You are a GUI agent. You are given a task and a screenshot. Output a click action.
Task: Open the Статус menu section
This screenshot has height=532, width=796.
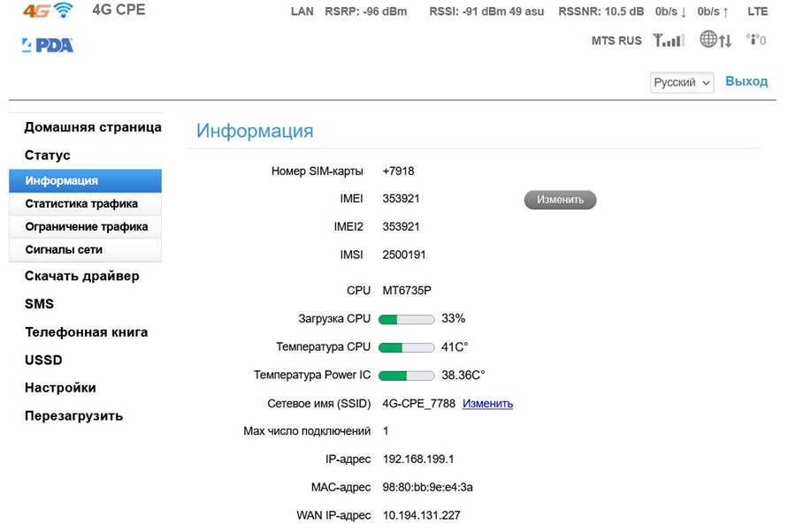[47, 156]
